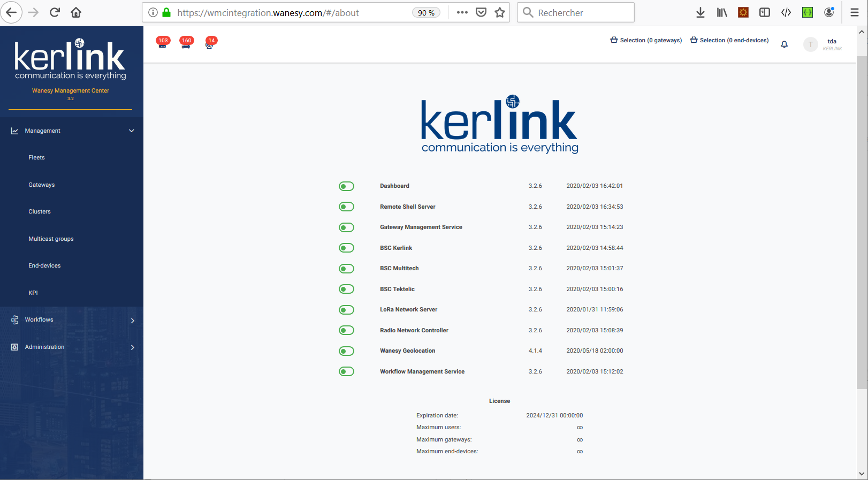868x480 pixels.
Task: Toggle the LoRa Network Server switch
Action: pos(346,310)
